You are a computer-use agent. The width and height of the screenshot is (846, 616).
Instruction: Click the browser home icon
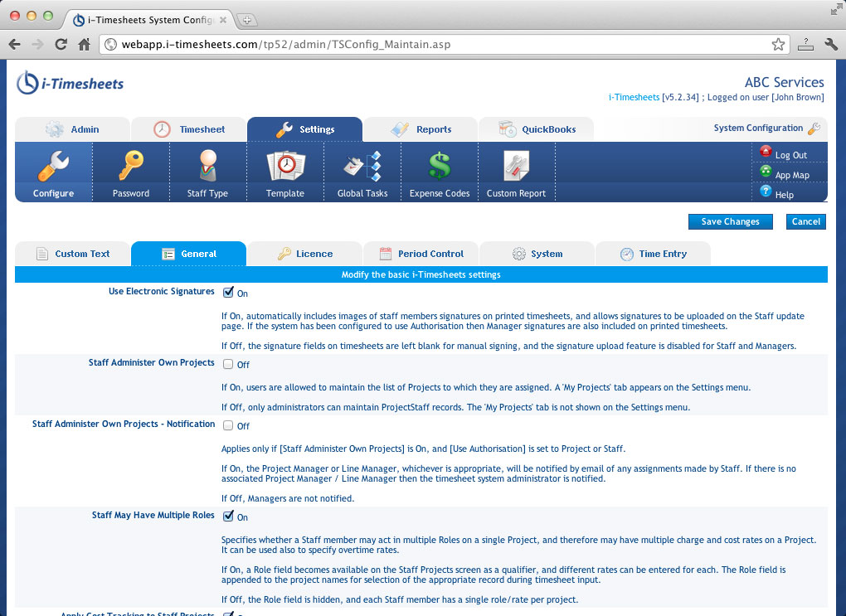pyautogui.click(x=84, y=44)
